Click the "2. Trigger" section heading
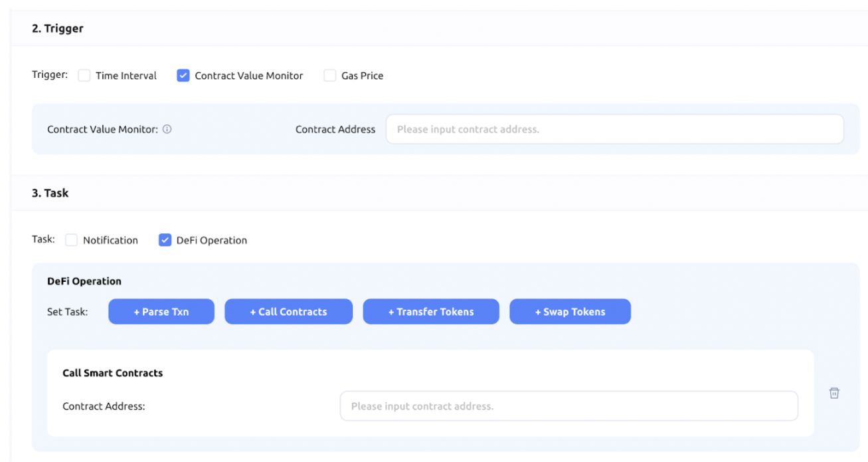The image size is (868, 462). click(58, 29)
